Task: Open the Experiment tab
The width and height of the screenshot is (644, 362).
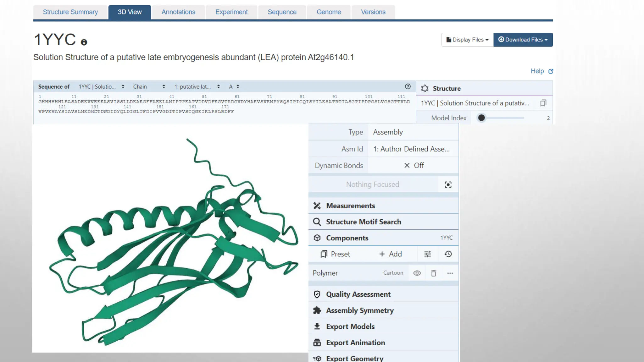Action: click(x=231, y=12)
